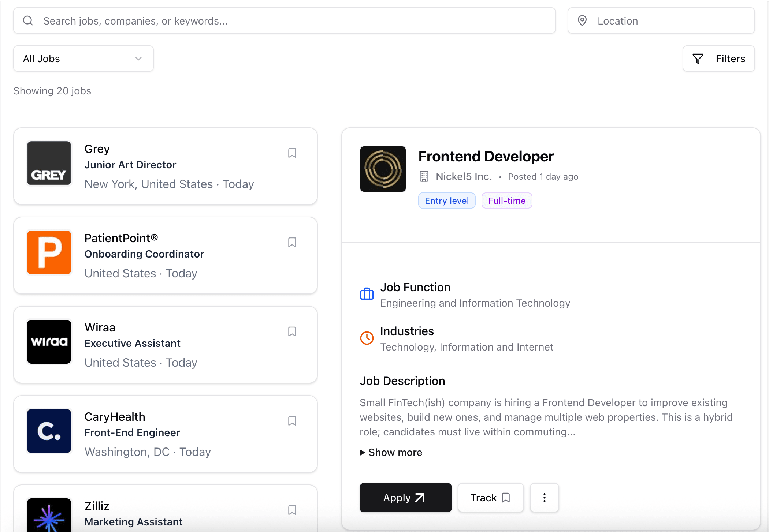Click the location pin icon
Viewport: 769px width, 532px height.
click(582, 21)
